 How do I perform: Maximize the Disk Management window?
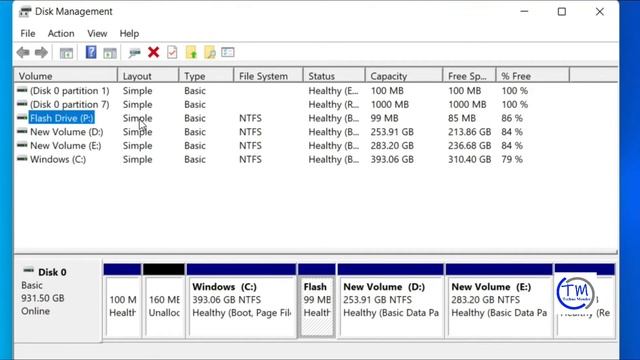click(562, 11)
